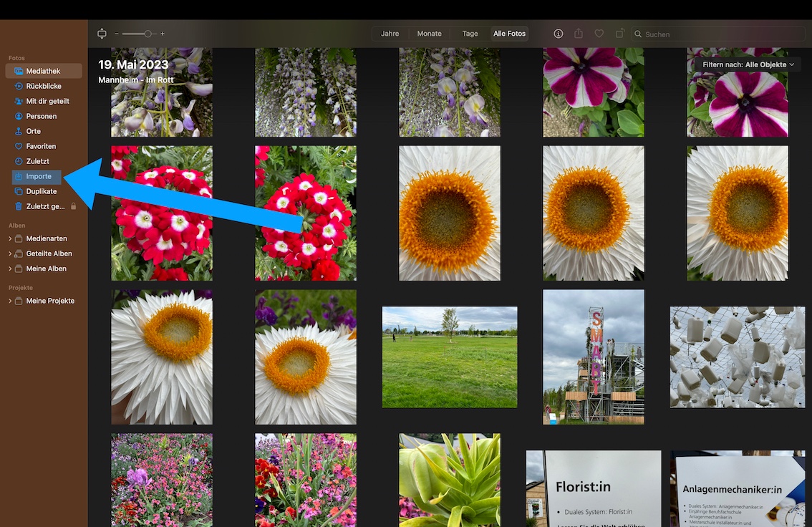
Task: Toggle favorite with the heart icon
Action: pos(599,34)
